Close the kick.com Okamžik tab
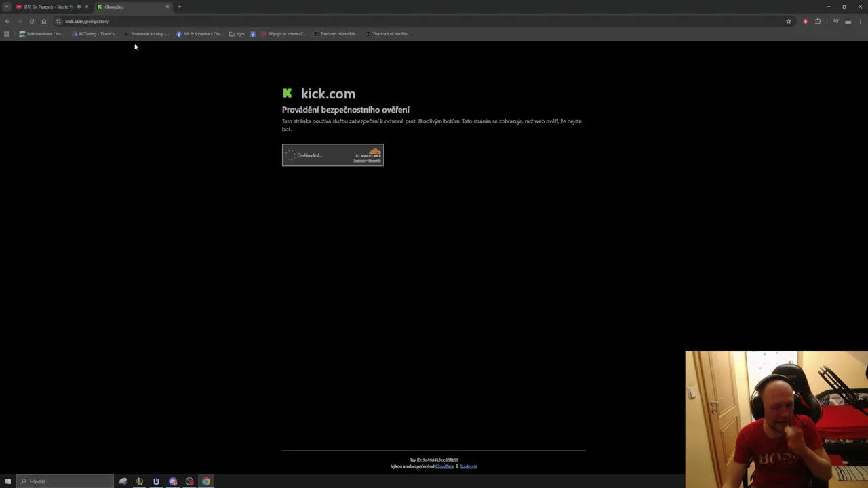The height and width of the screenshot is (488, 868). (x=167, y=7)
